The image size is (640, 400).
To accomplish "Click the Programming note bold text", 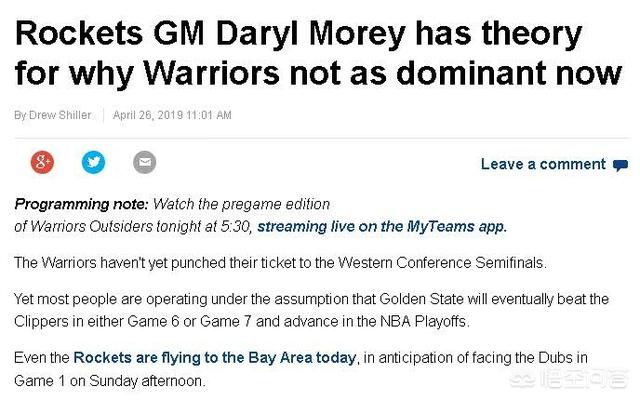I will [82, 204].
